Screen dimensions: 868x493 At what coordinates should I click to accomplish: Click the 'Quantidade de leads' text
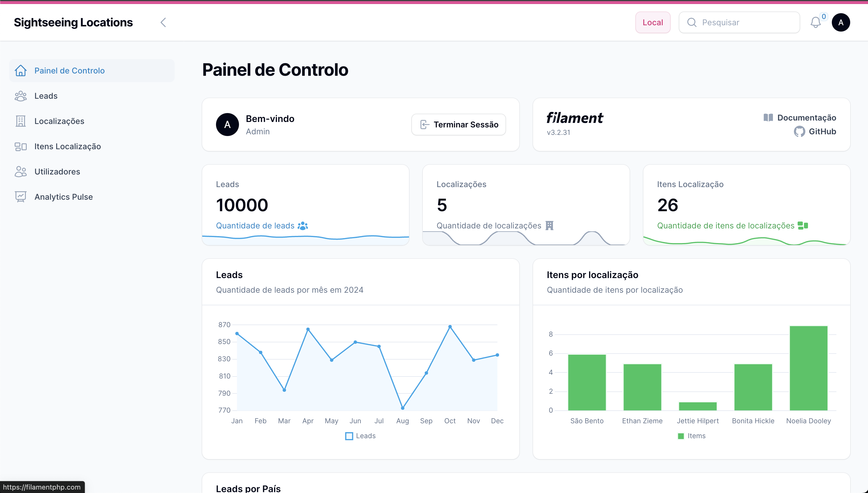(x=255, y=226)
